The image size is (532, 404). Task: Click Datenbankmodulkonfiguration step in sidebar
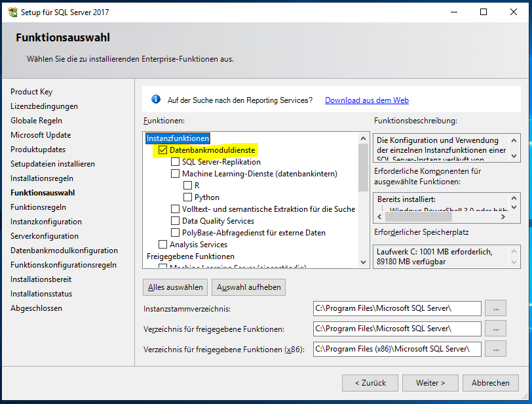(x=64, y=251)
